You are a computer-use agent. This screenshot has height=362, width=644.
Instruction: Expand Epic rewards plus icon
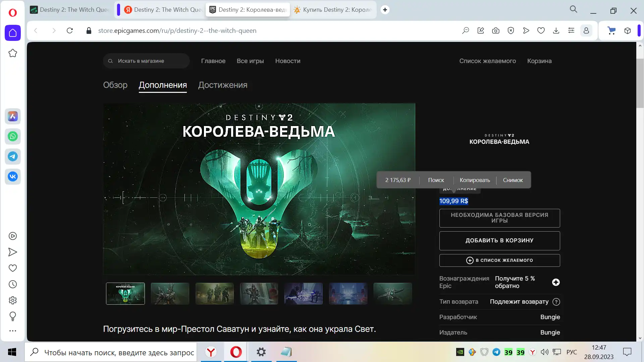[x=556, y=282]
